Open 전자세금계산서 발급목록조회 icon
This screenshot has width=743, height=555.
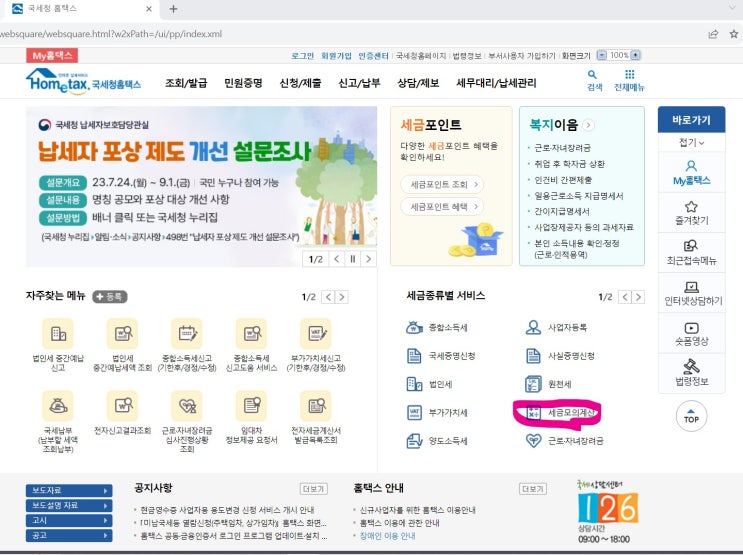click(316, 406)
